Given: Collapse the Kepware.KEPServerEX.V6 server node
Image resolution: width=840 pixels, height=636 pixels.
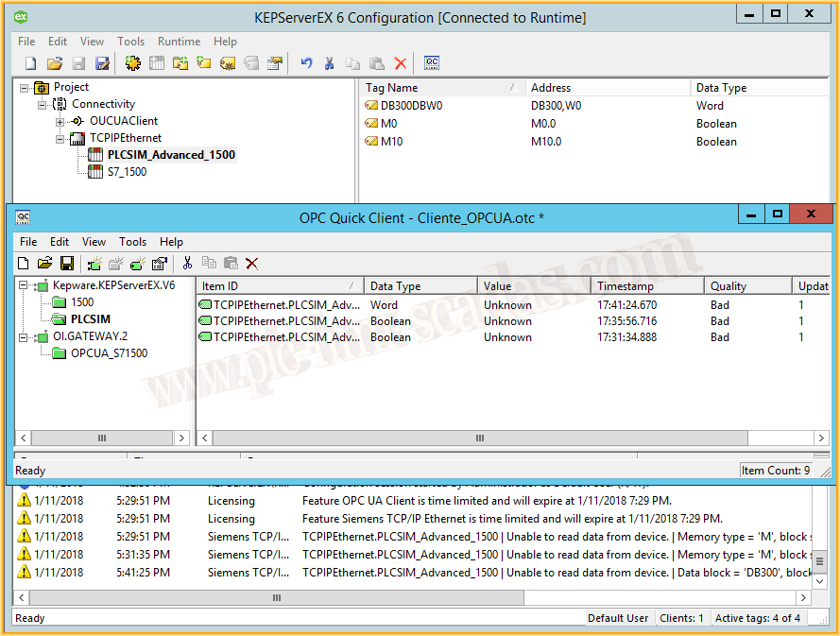Looking at the screenshot, I should click(22, 285).
